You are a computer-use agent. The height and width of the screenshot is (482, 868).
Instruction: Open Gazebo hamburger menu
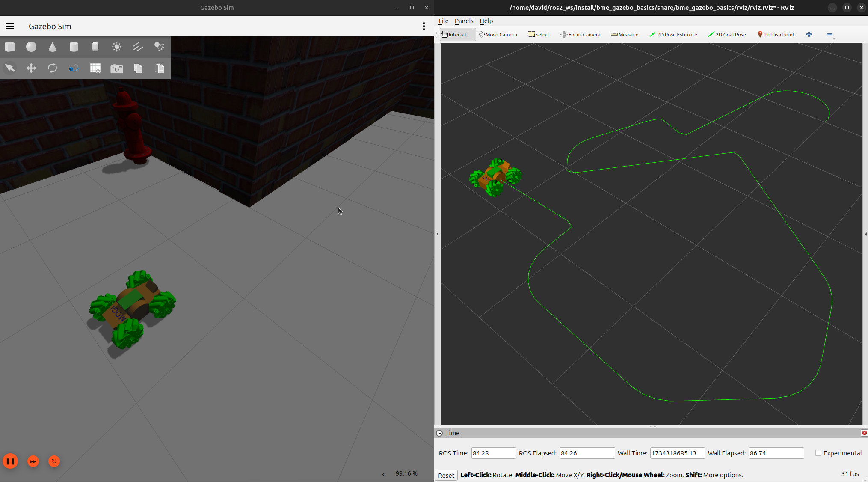pyautogui.click(x=10, y=26)
